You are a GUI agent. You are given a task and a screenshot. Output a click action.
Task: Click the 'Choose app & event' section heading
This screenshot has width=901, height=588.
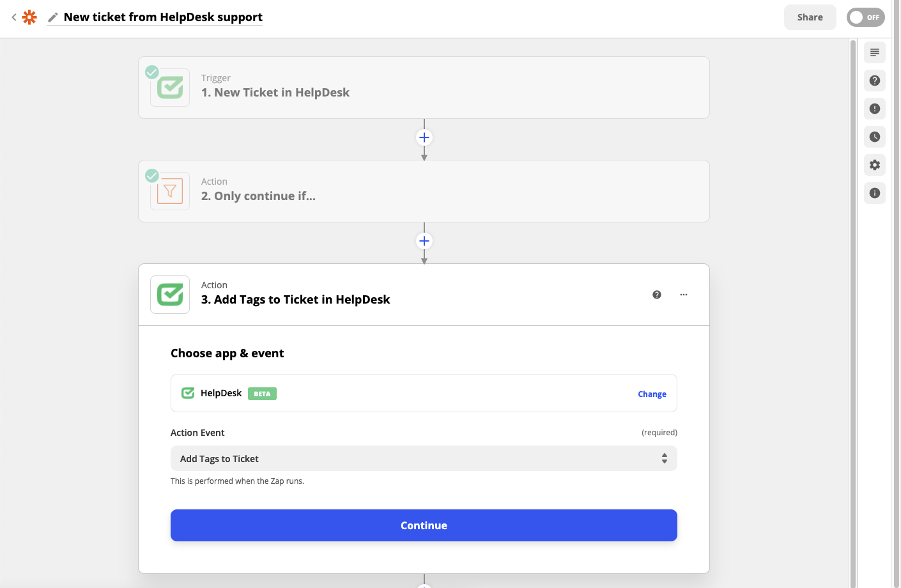227,353
